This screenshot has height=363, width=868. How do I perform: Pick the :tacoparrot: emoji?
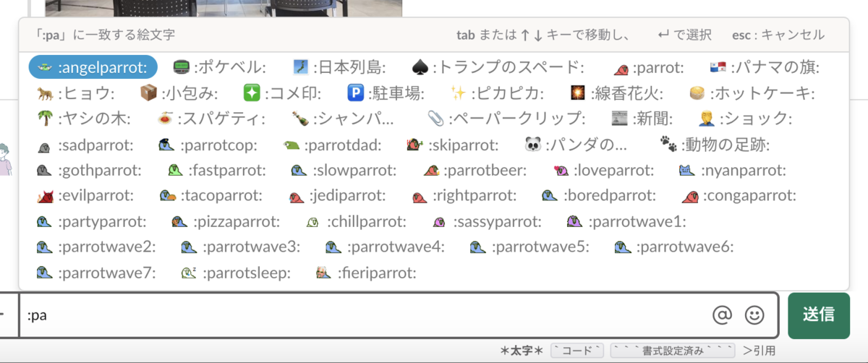point(211,195)
